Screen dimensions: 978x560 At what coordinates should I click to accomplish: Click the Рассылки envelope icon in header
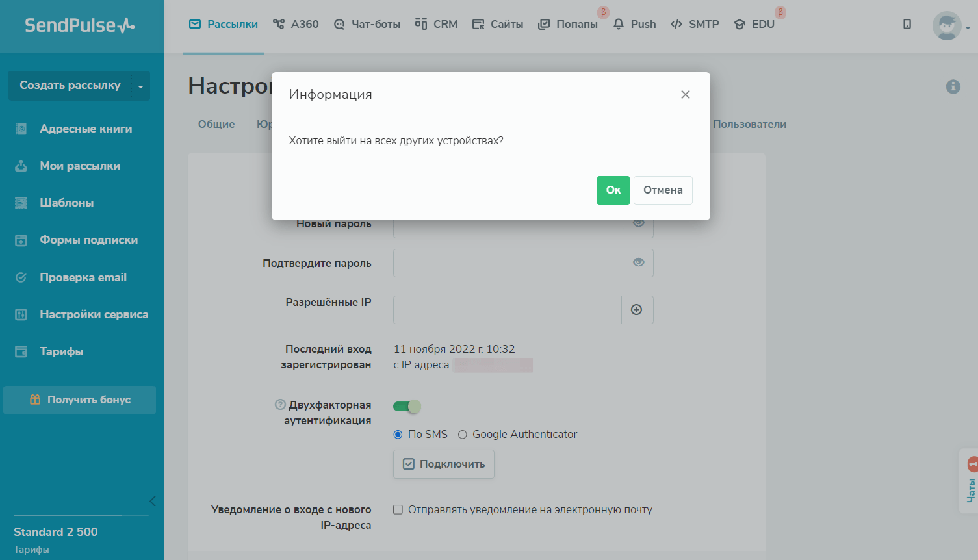195,25
